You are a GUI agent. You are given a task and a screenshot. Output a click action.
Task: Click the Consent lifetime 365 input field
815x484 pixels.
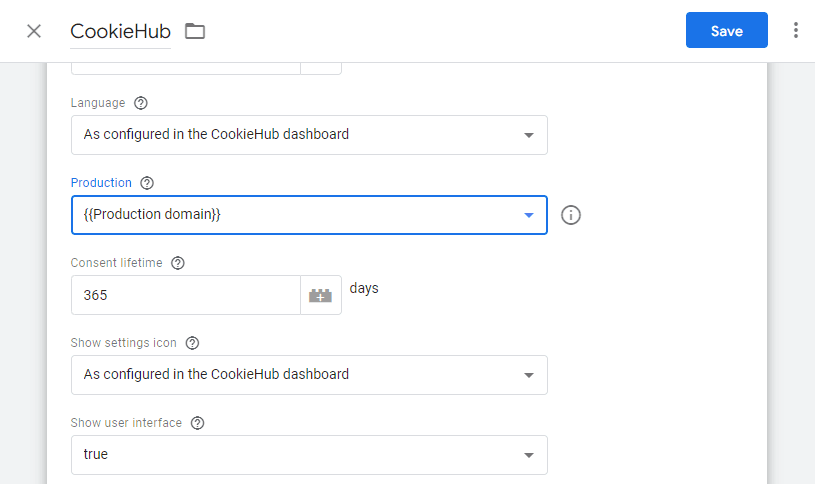[x=185, y=295]
